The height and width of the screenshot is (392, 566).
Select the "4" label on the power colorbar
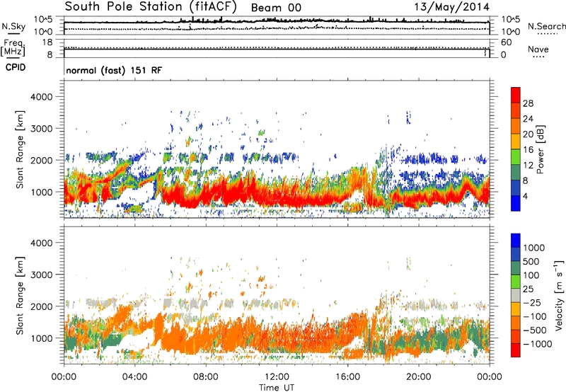click(526, 196)
